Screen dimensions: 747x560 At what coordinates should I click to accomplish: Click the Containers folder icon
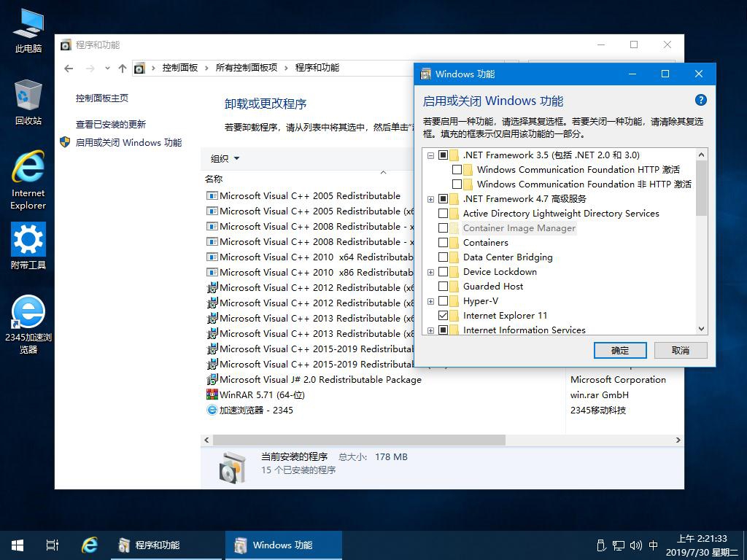pos(454,242)
